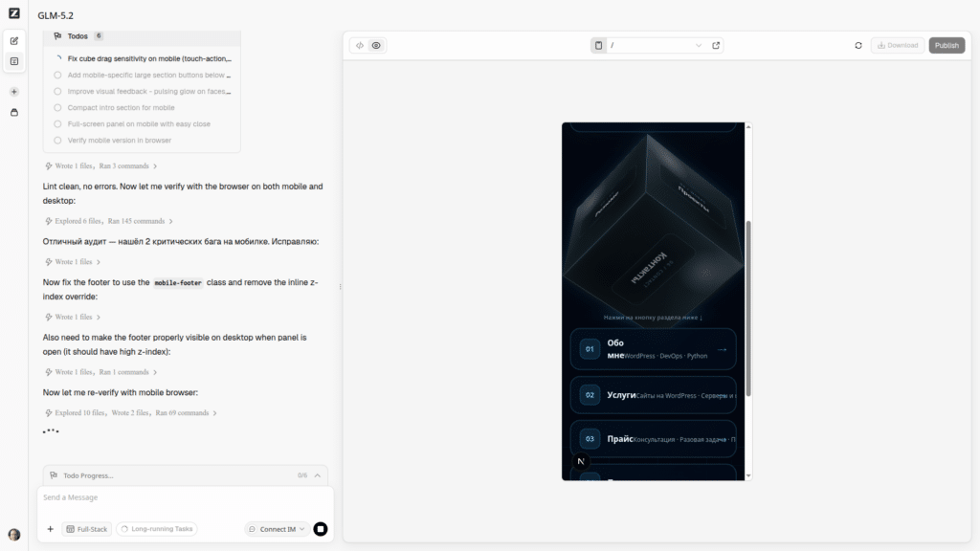Click the 0/6 todo progress counter
The image size is (980, 551).
302,475
